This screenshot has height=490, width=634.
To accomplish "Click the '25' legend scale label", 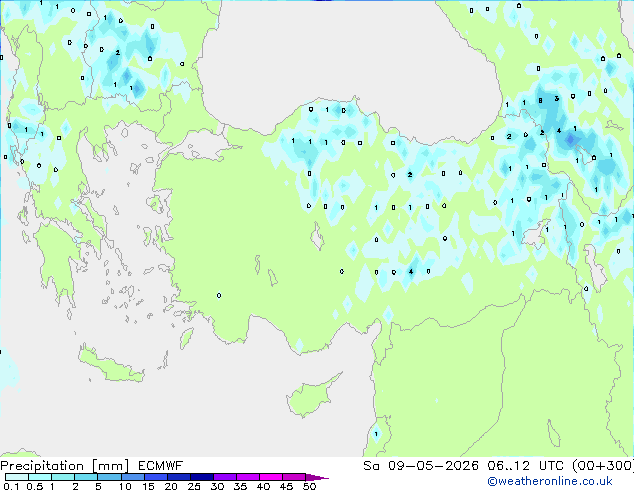I will click(194, 486).
